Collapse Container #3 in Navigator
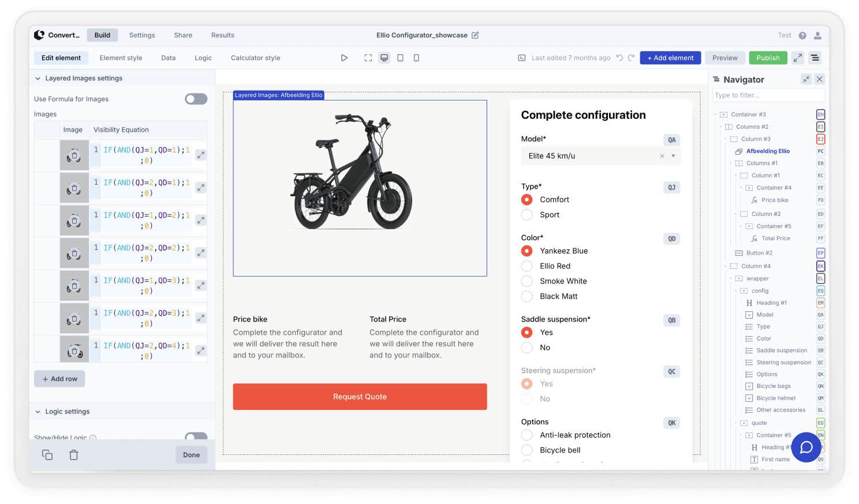Image resolution: width=859 pixels, height=504 pixels. tap(716, 115)
